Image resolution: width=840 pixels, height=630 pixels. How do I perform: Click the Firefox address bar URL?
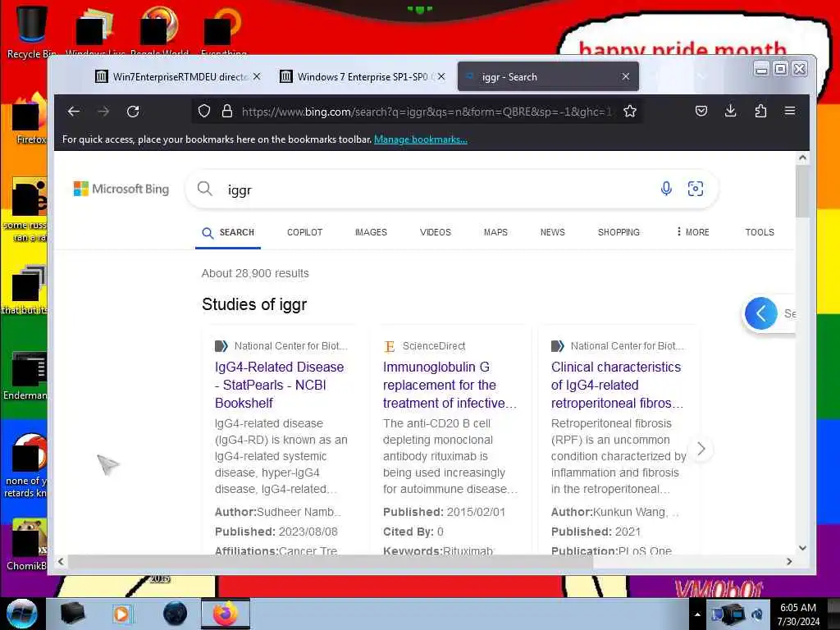[427, 112]
